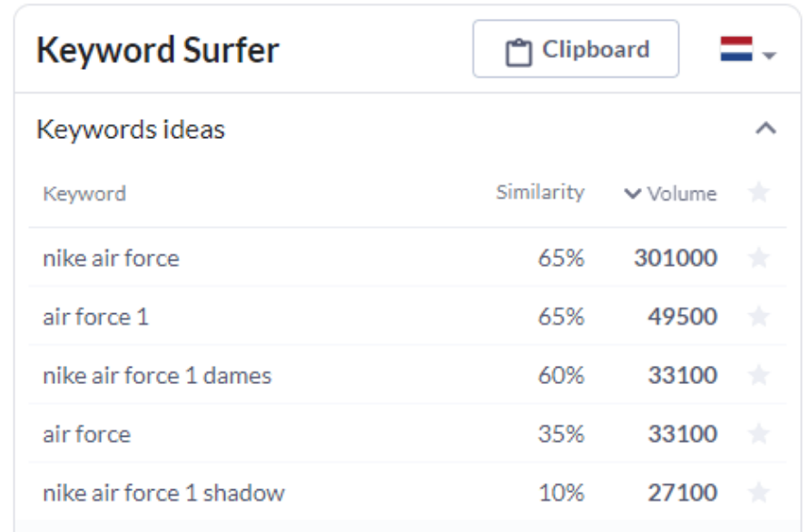Image resolution: width=810 pixels, height=532 pixels.
Task: Click the clipboard icon in Clipboard button
Action: (519, 52)
